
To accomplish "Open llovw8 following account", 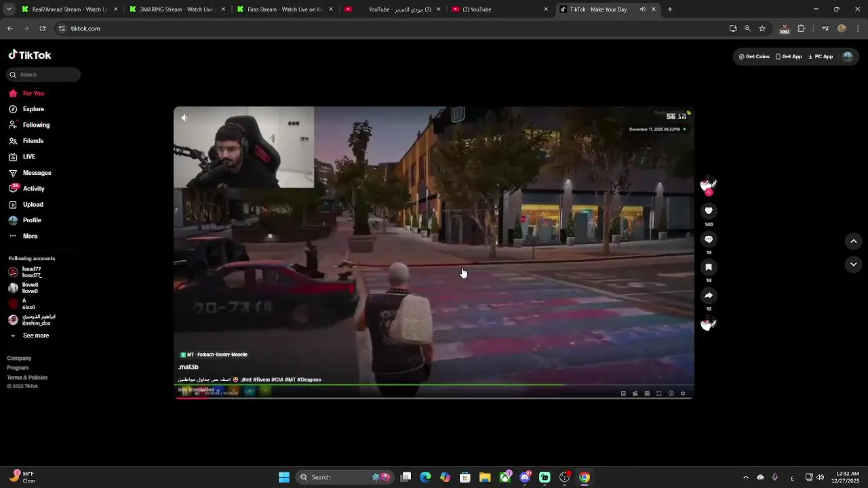I will click(x=24, y=287).
